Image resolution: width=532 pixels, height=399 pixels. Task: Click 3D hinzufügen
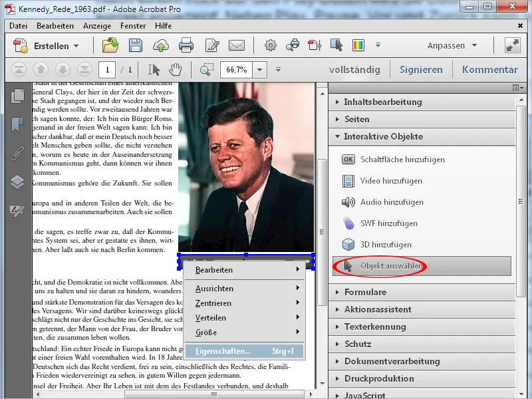click(376, 245)
